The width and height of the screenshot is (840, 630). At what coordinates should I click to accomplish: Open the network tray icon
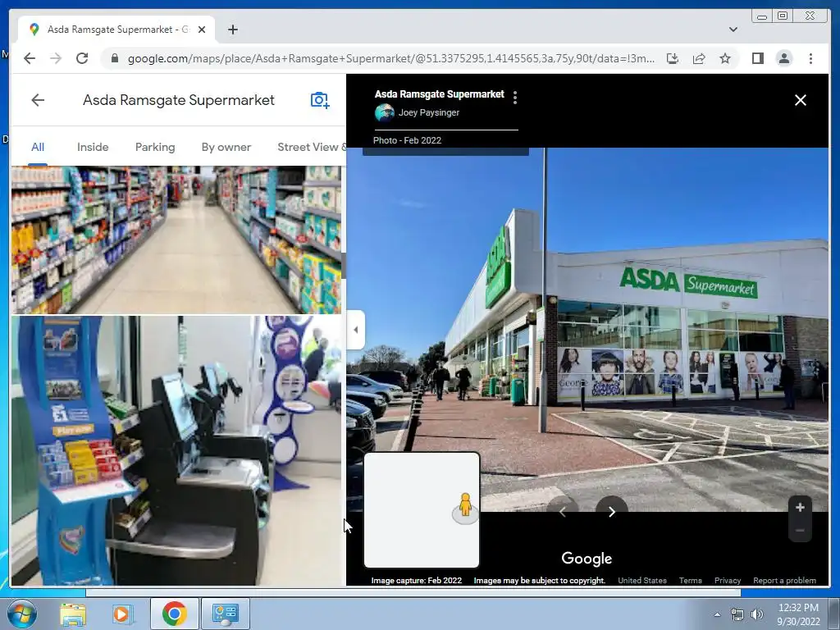737,614
